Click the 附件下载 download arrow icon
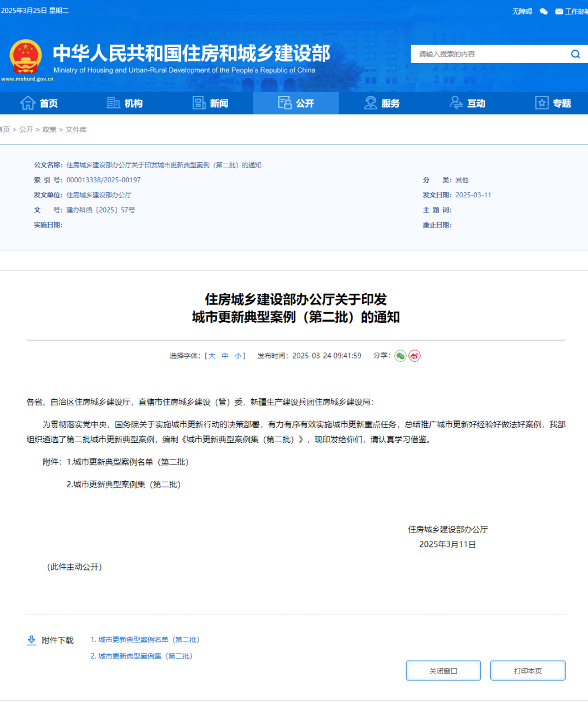The image size is (588, 702). tap(32, 640)
